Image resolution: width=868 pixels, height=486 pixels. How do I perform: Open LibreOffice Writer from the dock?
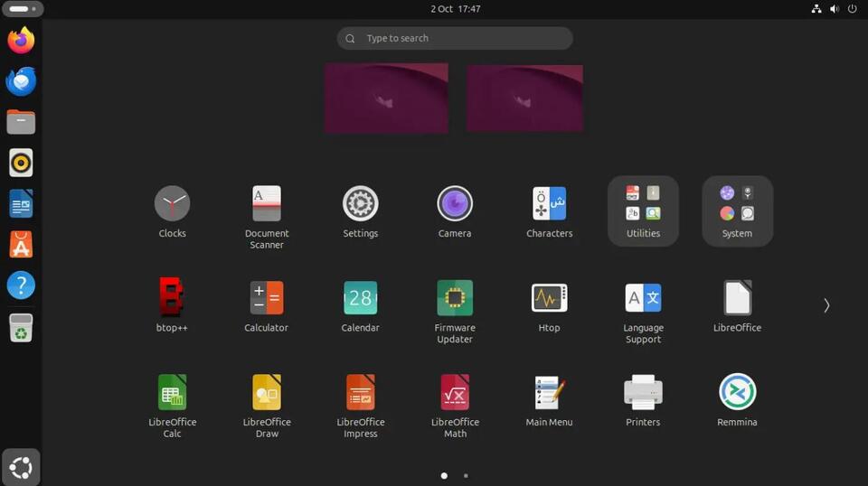pos(21,204)
